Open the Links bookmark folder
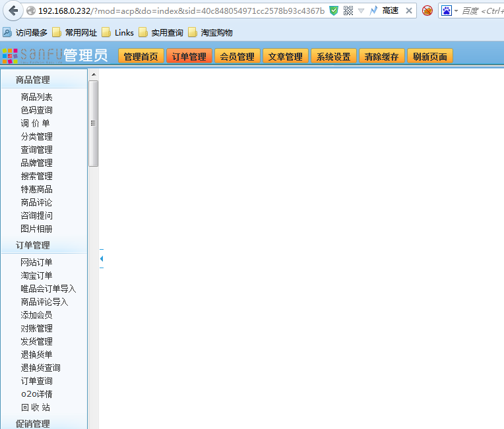The height and width of the screenshot is (429, 504). pos(117,32)
